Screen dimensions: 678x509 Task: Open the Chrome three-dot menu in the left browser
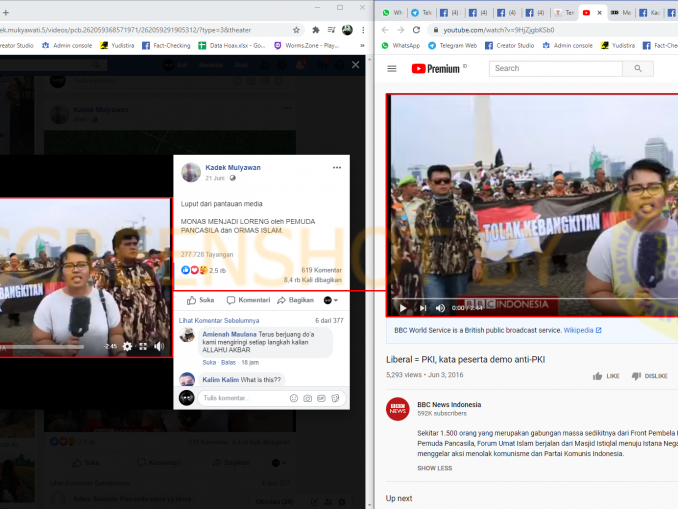pos(363,30)
